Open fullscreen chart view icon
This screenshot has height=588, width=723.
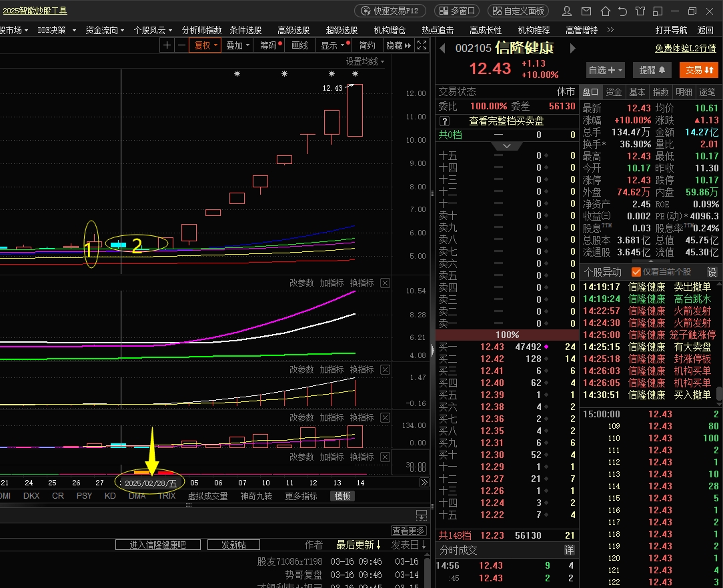click(422, 45)
